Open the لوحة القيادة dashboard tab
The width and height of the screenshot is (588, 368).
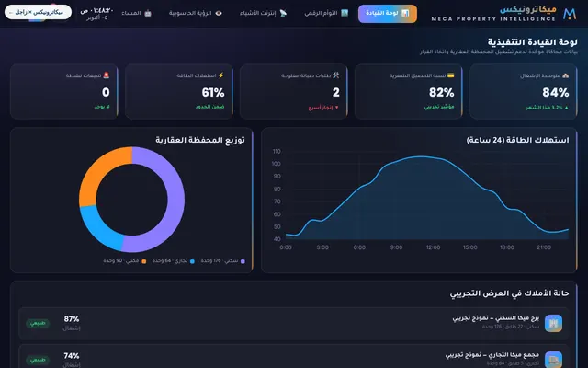(x=388, y=14)
